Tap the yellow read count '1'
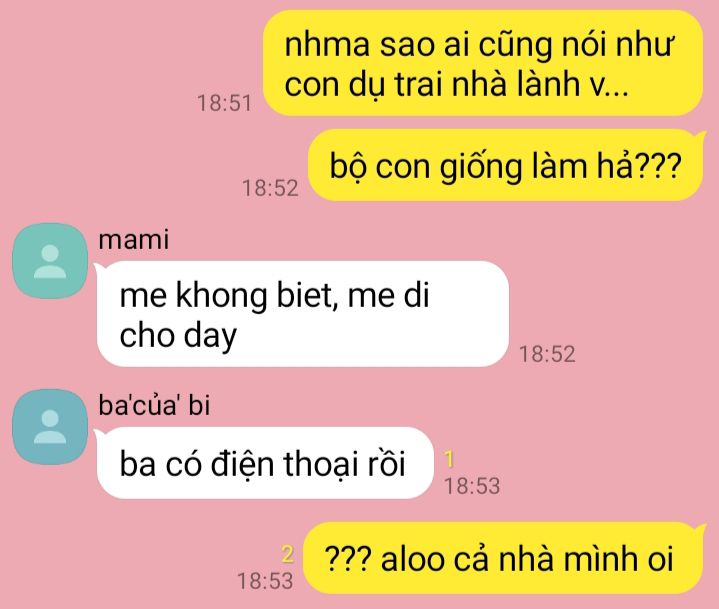Screen dimensions: 719x609 pos(449,459)
